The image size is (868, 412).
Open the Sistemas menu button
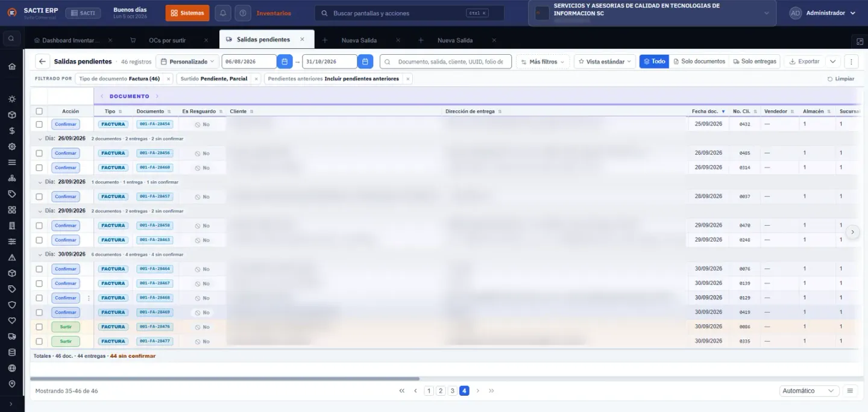[x=187, y=13]
